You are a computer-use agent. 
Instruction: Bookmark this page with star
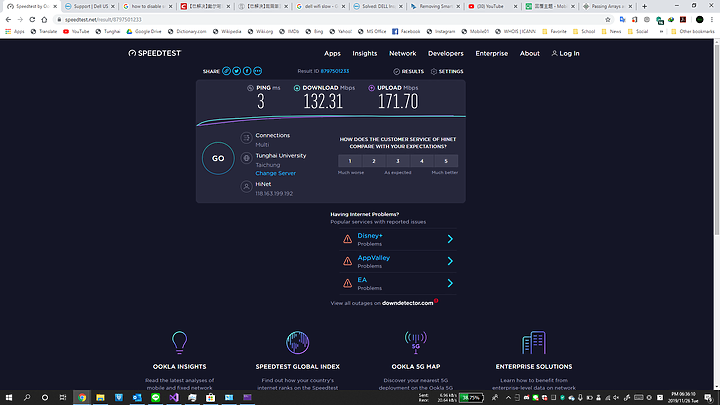click(x=608, y=20)
